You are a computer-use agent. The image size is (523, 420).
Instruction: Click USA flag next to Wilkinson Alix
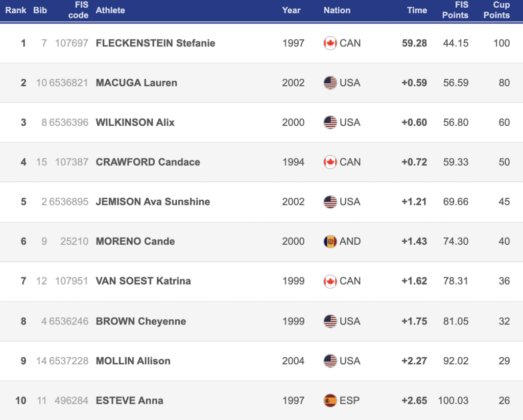point(330,123)
